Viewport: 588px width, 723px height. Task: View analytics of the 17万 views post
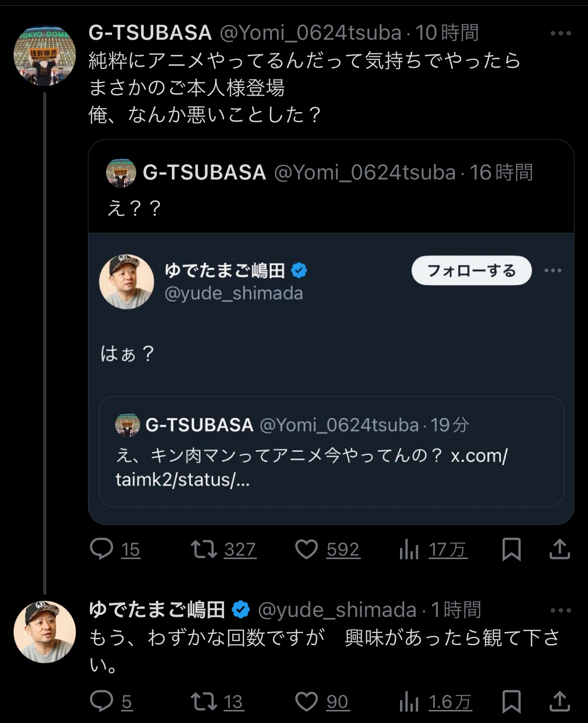[x=409, y=550]
